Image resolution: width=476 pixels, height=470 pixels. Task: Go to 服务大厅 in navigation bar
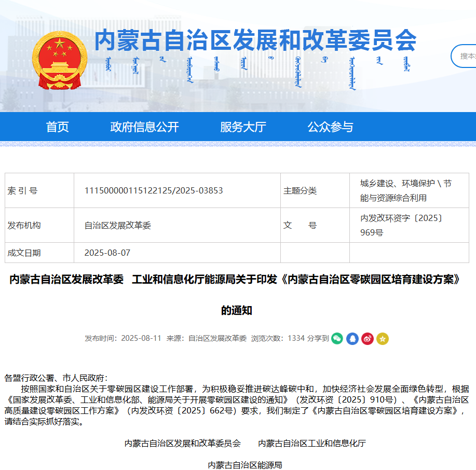click(x=243, y=127)
